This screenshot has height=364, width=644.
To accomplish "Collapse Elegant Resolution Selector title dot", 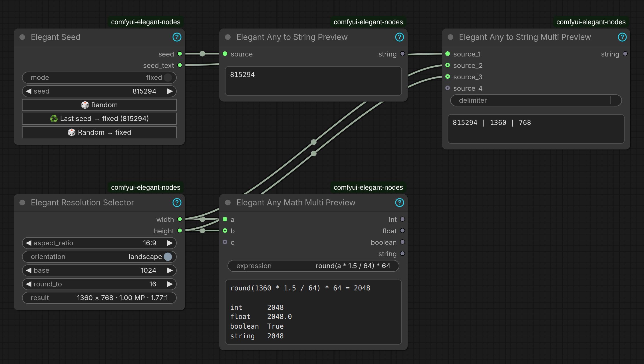I will (22, 203).
